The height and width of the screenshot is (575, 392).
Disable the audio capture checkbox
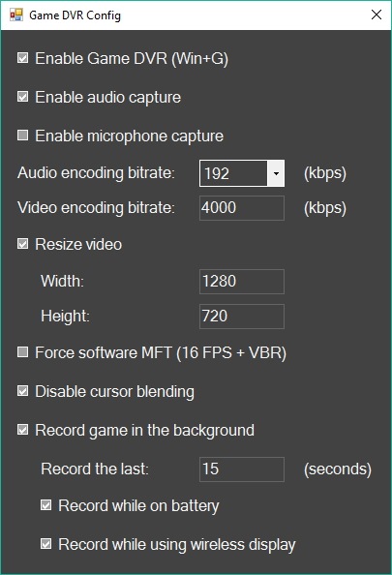(x=22, y=97)
